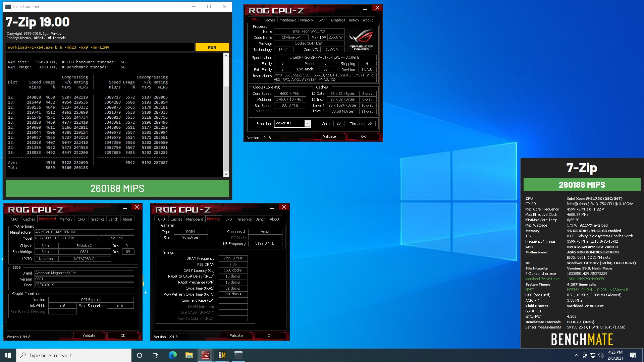Click OK in top CPU-Z window
Viewport: 644px width, 362px height.
363,136
